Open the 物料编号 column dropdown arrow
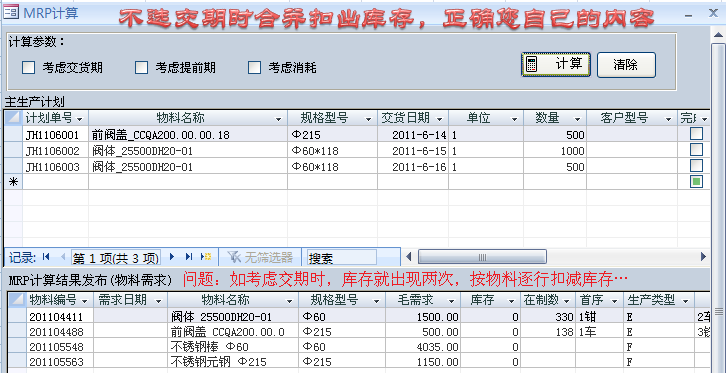The height and width of the screenshot is (373, 726). click(84, 301)
